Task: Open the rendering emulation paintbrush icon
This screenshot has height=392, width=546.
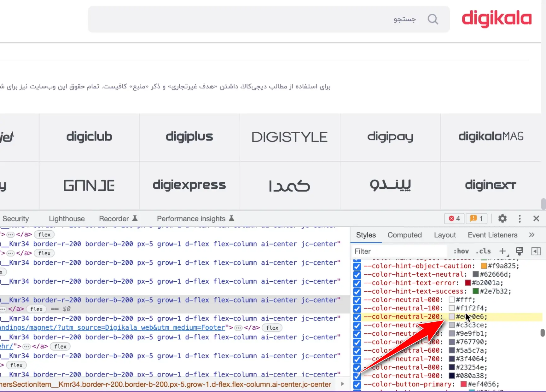Action: (x=519, y=251)
